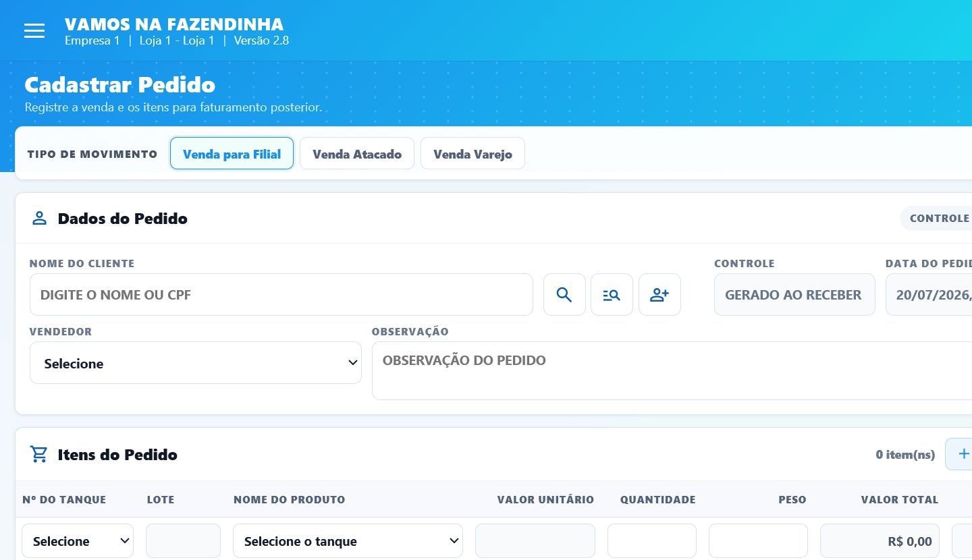Select Venda Varejo movement type
972x560 pixels.
tap(473, 154)
